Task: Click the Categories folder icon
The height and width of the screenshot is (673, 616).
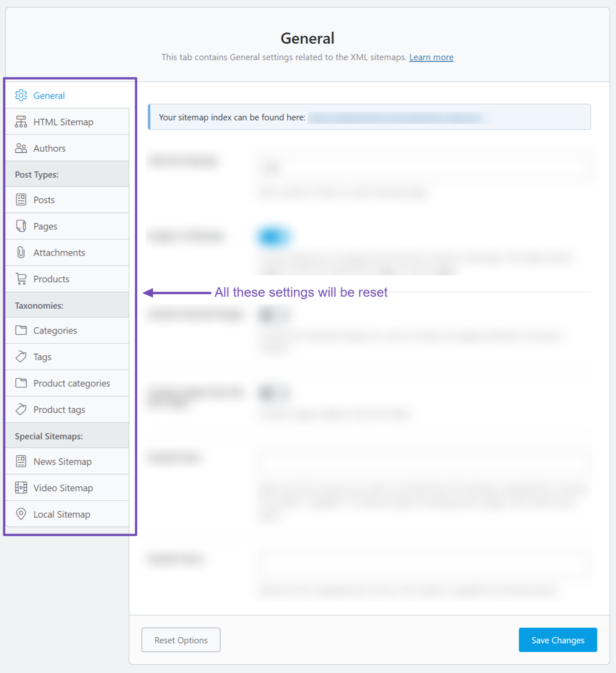Action: pyautogui.click(x=21, y=330)
